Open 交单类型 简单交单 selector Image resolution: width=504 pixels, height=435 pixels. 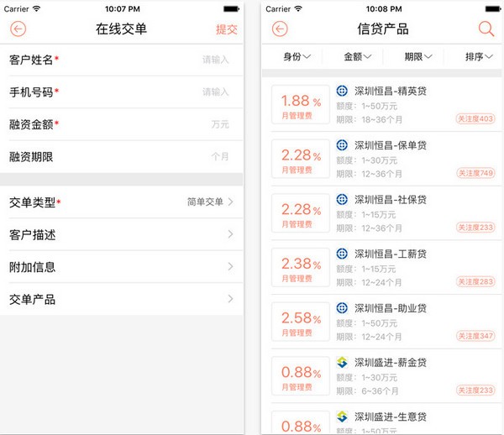pyautogui.click(x=122, y=202)
